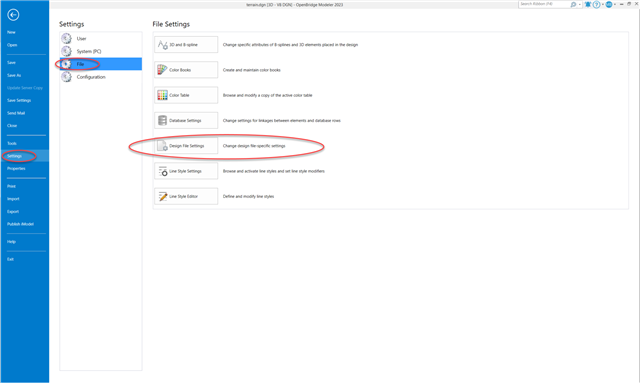Screen dimensions: 640x383
Task: Open the Database Settings icon
Action: [162, 120]
